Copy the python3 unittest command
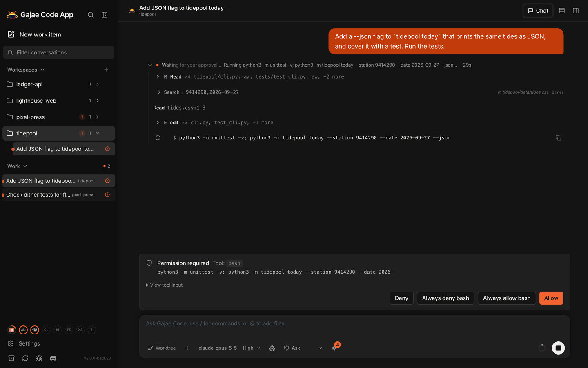This screenshot has height=368, width=588. point(558,138)
